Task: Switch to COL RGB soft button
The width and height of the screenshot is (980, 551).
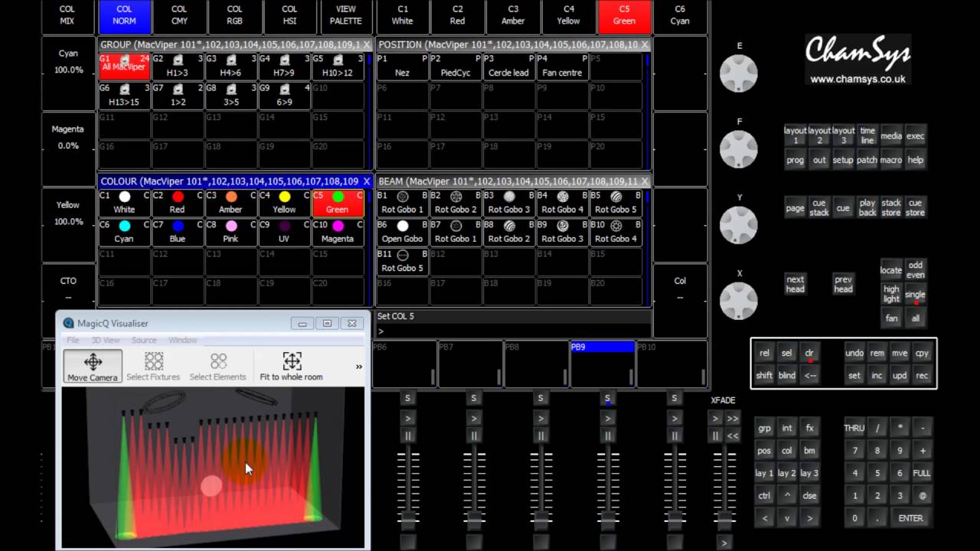Action: click(x=234, y=15)
